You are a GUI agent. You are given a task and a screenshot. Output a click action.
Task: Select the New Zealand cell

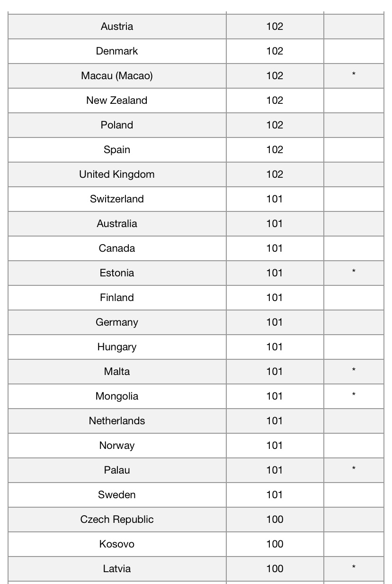click(117, 100)
